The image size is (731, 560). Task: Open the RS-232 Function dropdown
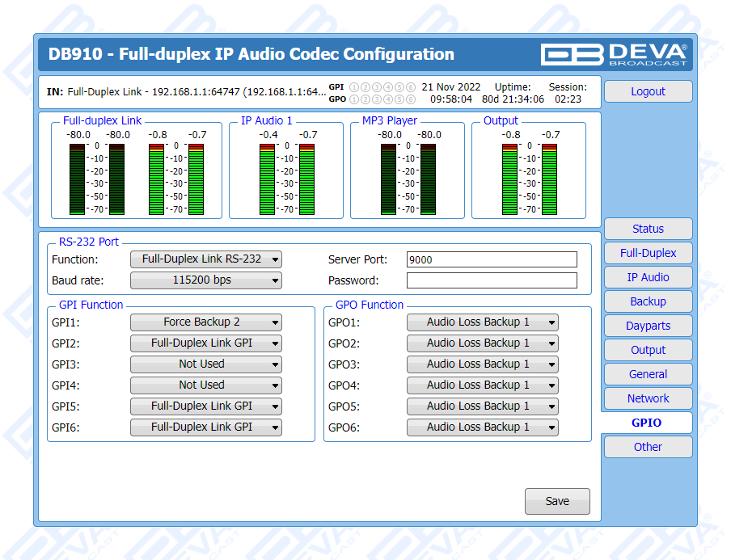(205, 259)
